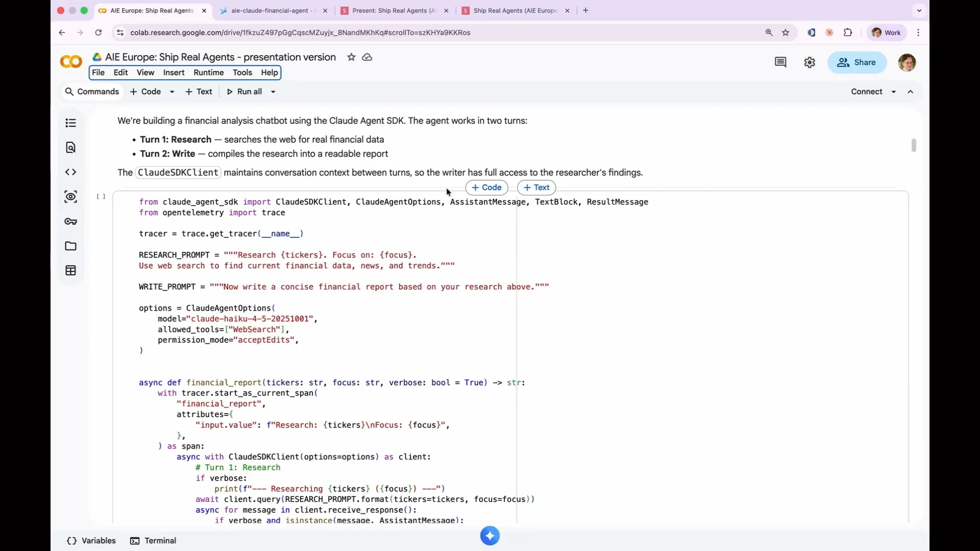Open Chrome's three-dot menu

coord(918,33)
